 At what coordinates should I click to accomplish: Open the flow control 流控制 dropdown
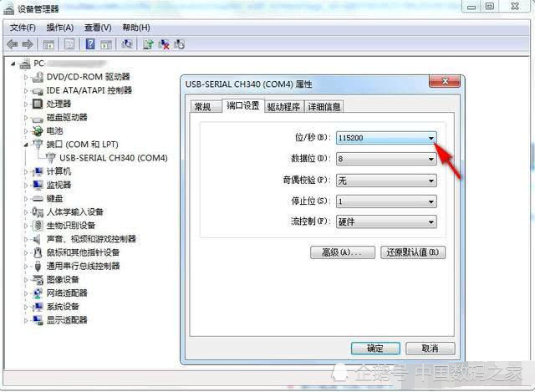(386, 222)
